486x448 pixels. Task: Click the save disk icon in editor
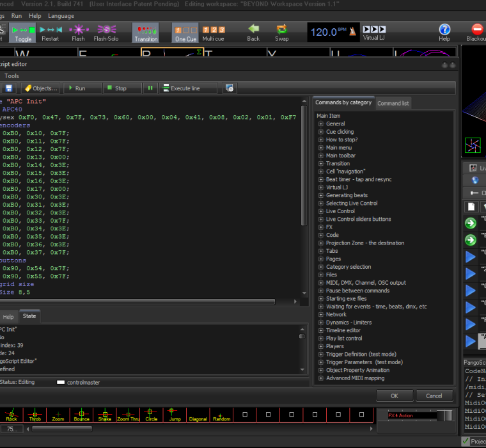point(9,88)
